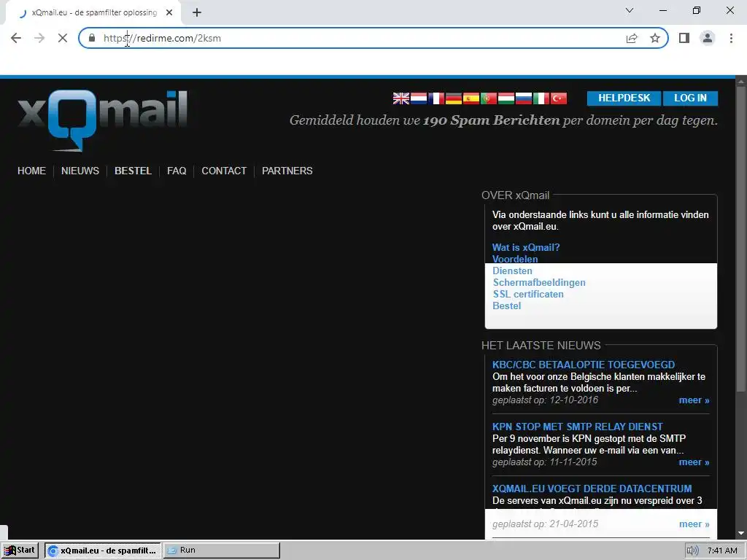Click the HELPDESK button

[624, 98]
